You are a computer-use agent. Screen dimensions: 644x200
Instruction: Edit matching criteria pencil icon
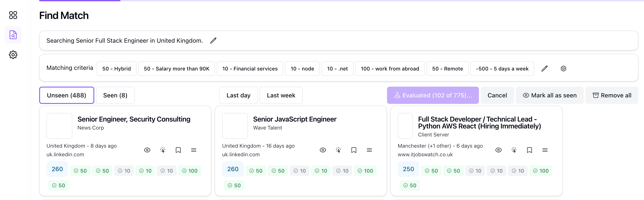[545, 69]
